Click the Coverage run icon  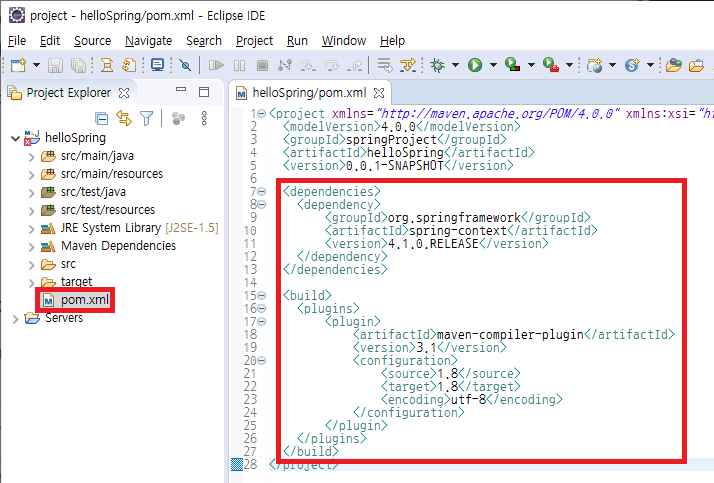tap(513, 65)
